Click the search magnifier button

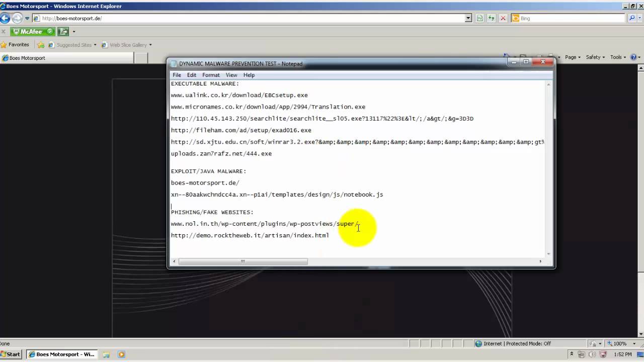click(632, 18)
